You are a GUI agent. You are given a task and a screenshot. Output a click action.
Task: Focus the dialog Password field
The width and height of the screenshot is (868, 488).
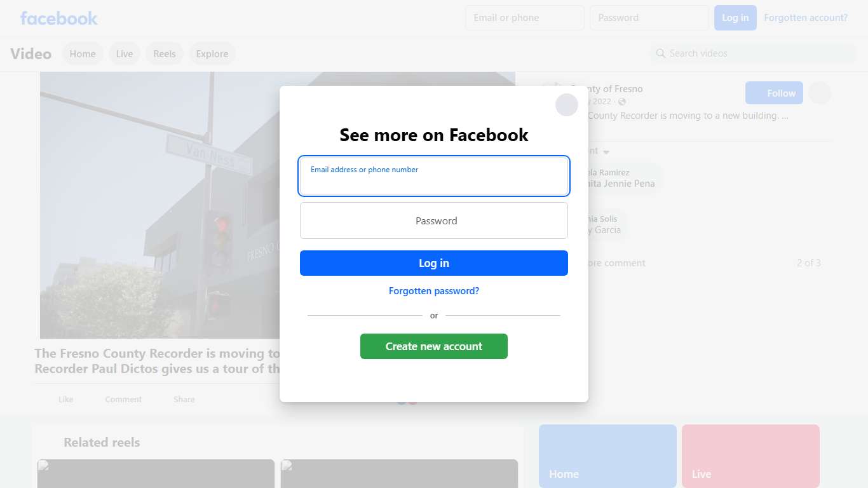click(434, 220)
